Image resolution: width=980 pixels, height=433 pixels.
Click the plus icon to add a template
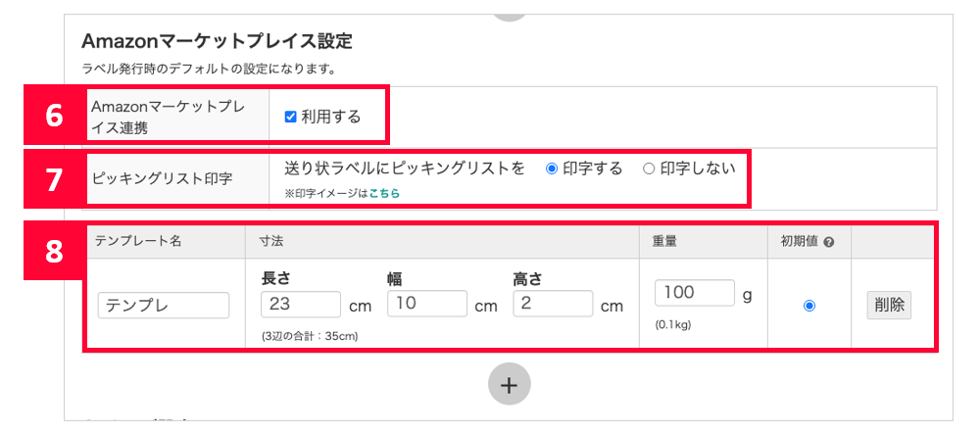[x=509, y=384]
